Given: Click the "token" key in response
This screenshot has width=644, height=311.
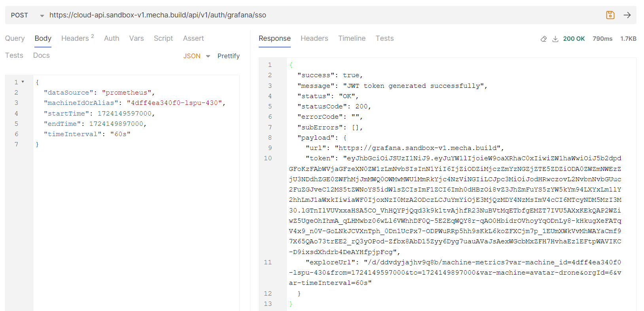Looking at the screenshot, I should coord(320,158).
